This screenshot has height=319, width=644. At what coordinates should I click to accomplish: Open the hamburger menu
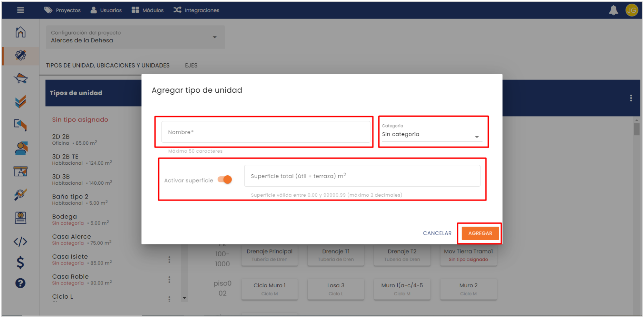20,10
